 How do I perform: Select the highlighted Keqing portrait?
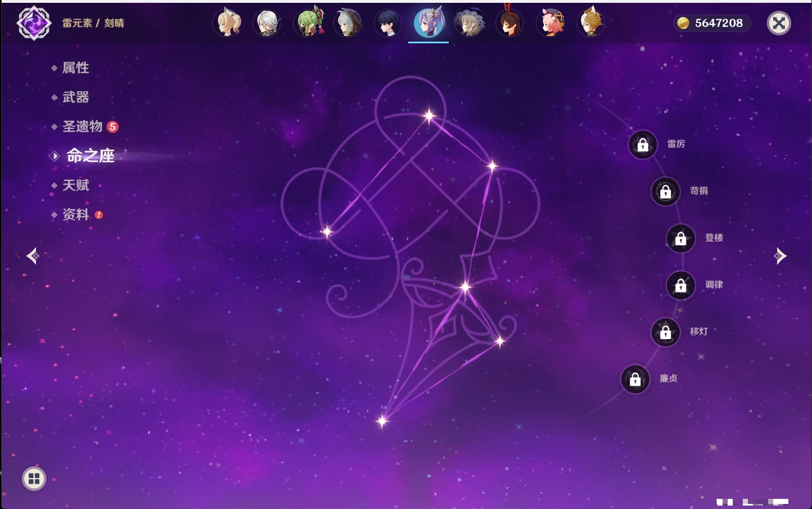tap(428, 23)
